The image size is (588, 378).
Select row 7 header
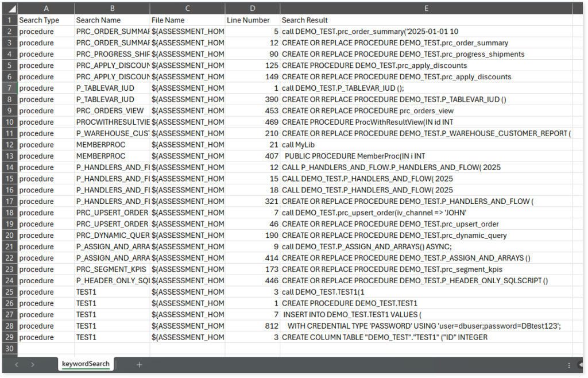[9, 88]
